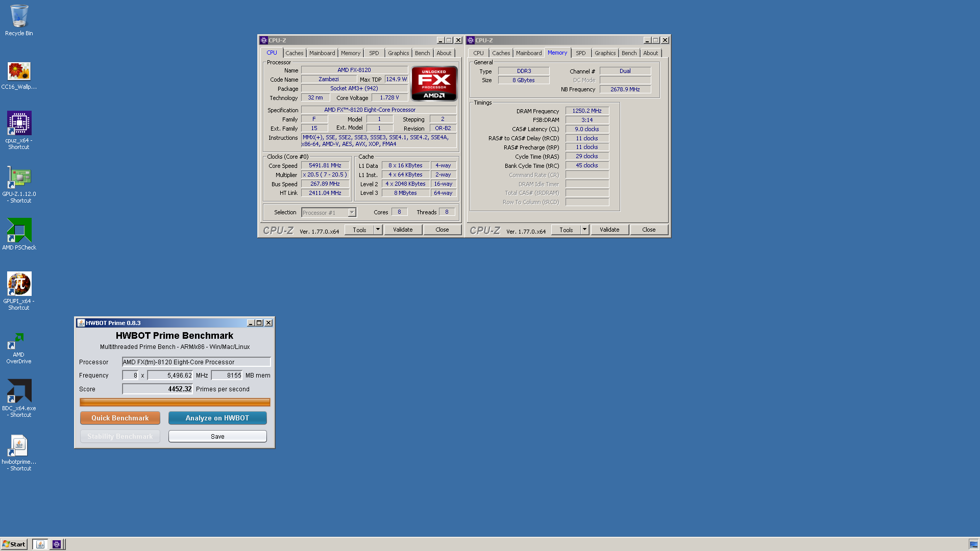Switch to Caches tab in left CPU-Z
The height and width of the screenshot is (551, 980).
pyautogui.click(x=295, y=53)
